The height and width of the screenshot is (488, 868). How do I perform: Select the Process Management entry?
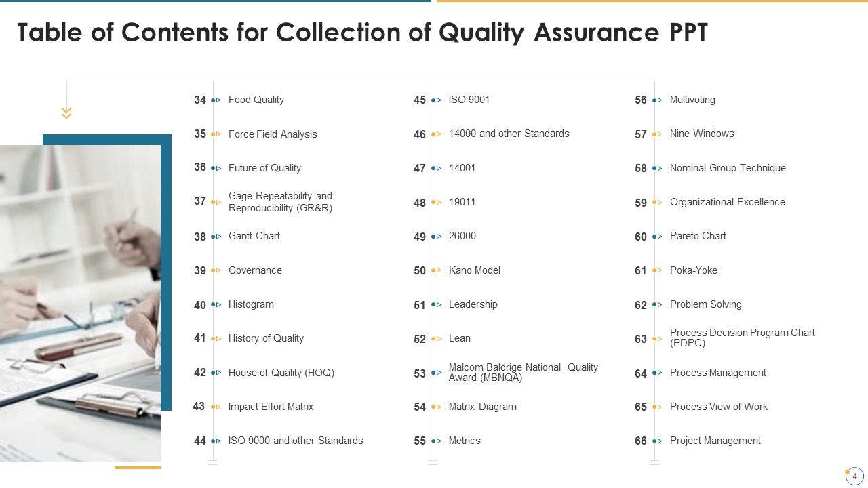717,373
